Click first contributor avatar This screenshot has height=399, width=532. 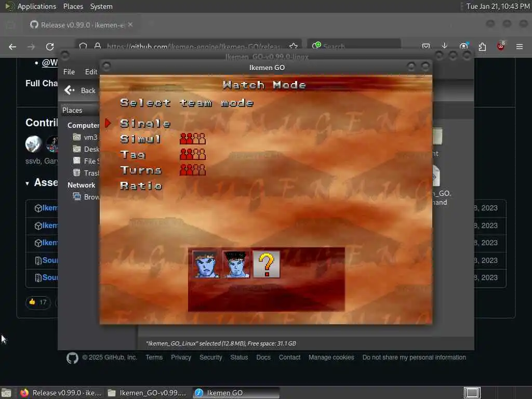[x=33, y=144]
